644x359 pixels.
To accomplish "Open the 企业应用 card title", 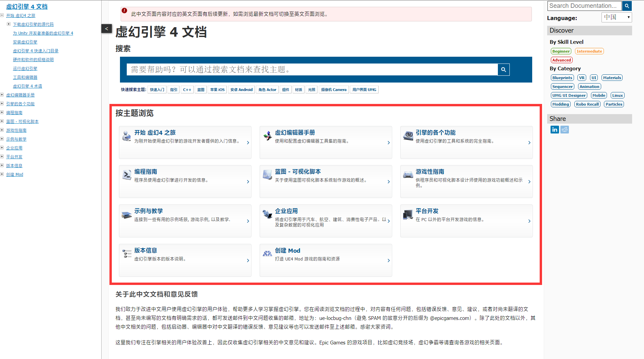I will [x=286, y=211].
